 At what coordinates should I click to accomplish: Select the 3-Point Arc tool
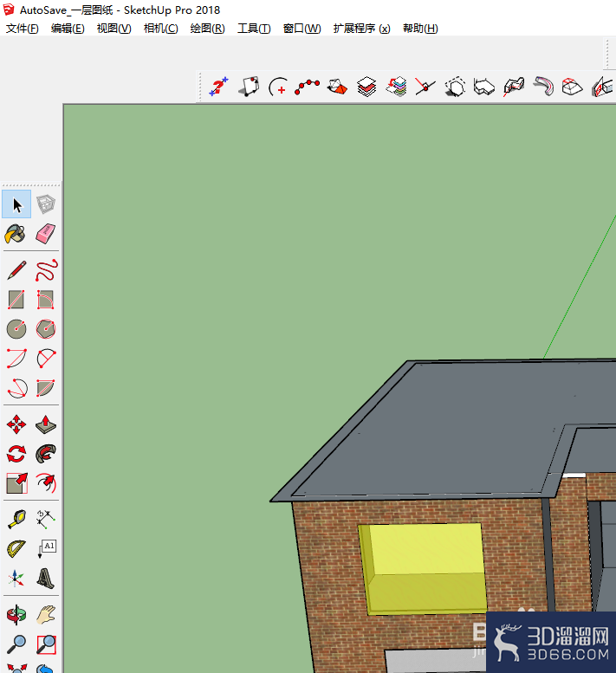[x=17, y=388]
